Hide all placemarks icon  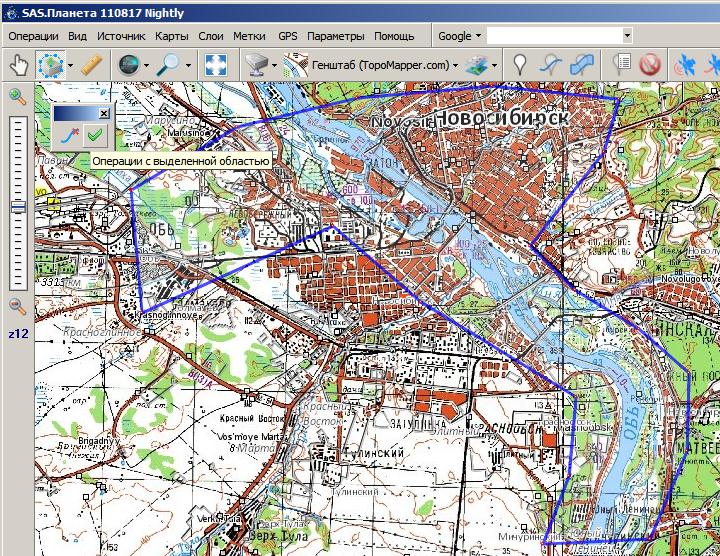[649, 65]
